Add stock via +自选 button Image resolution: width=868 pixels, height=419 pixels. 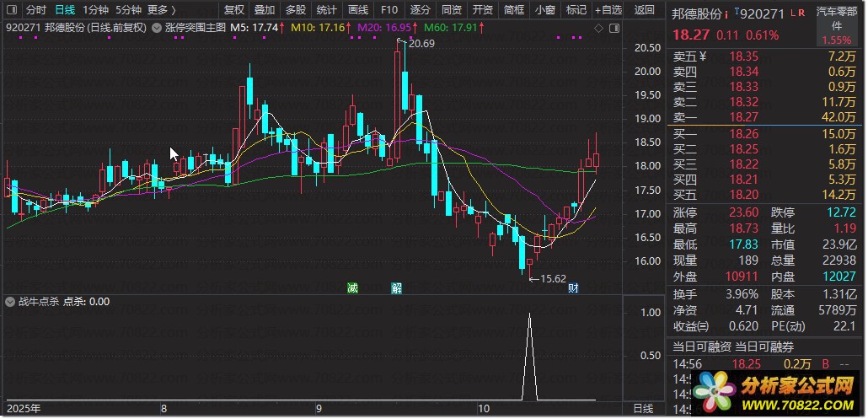pos(607,10)
